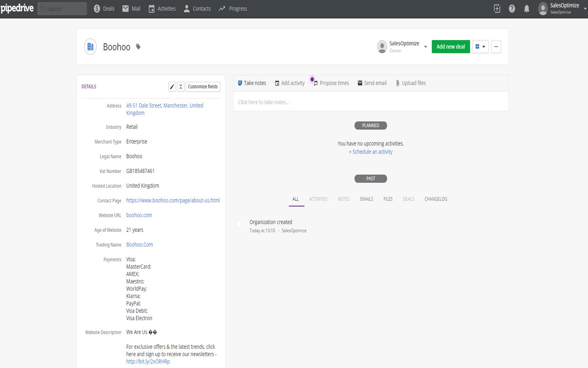Screen dimensions: 588x368
Task: Select the Propose times tab
Action: tap(331, 83)
